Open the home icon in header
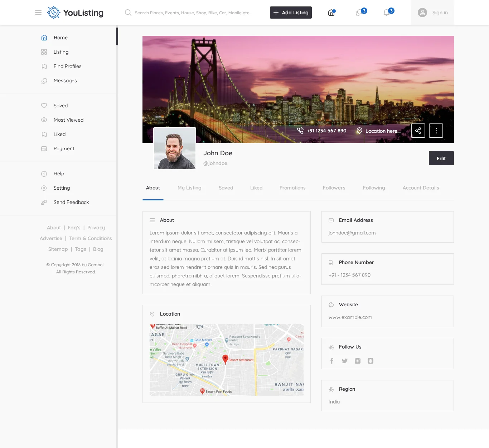Screen dimensions: 489x448 [x=331, y=13]
